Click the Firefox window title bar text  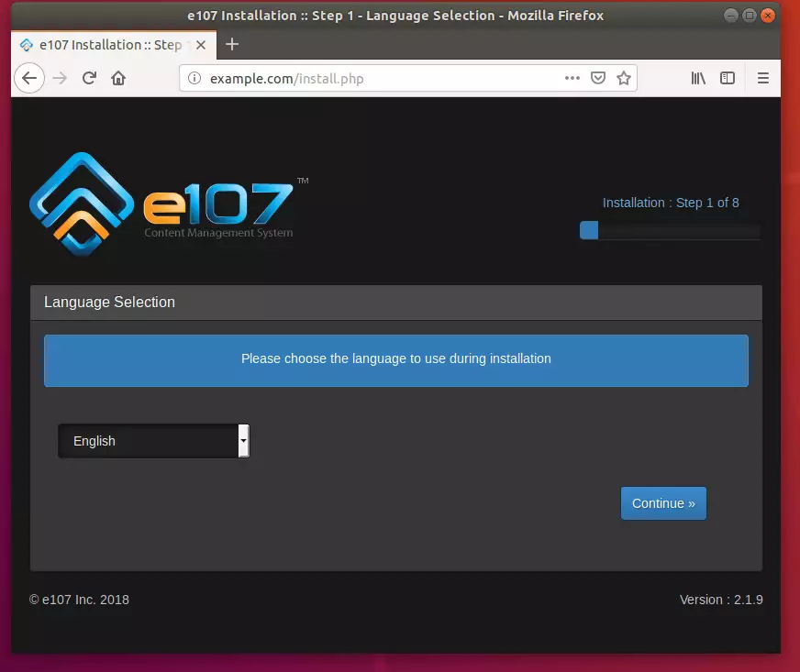395,16
